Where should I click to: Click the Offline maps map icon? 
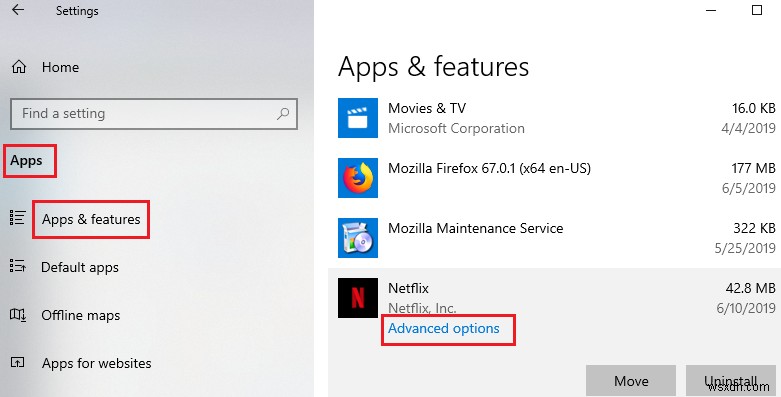pyautogui.click(x=17, y=314)
